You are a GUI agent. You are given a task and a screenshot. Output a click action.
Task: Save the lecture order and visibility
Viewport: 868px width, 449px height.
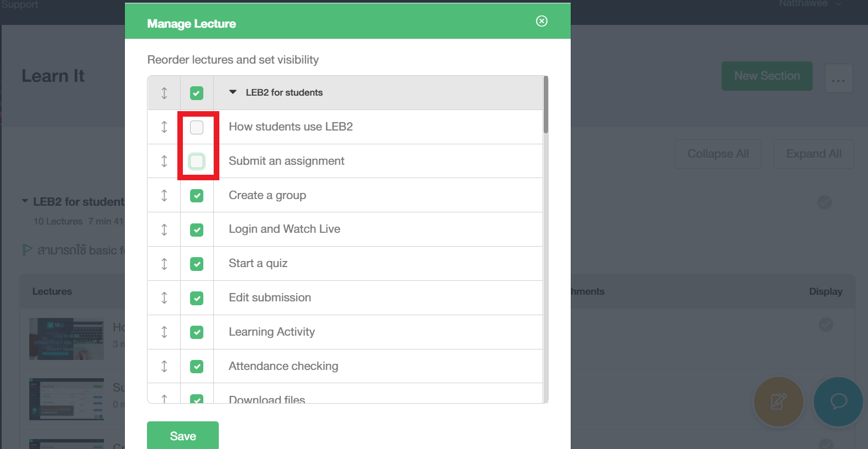coord(183,436)
